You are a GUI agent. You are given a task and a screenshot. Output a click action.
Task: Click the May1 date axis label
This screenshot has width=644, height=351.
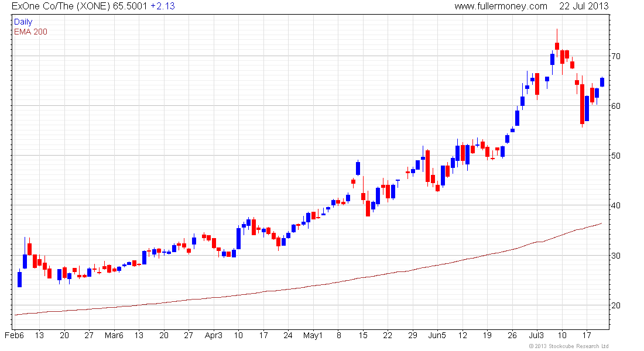click(313, 335)
